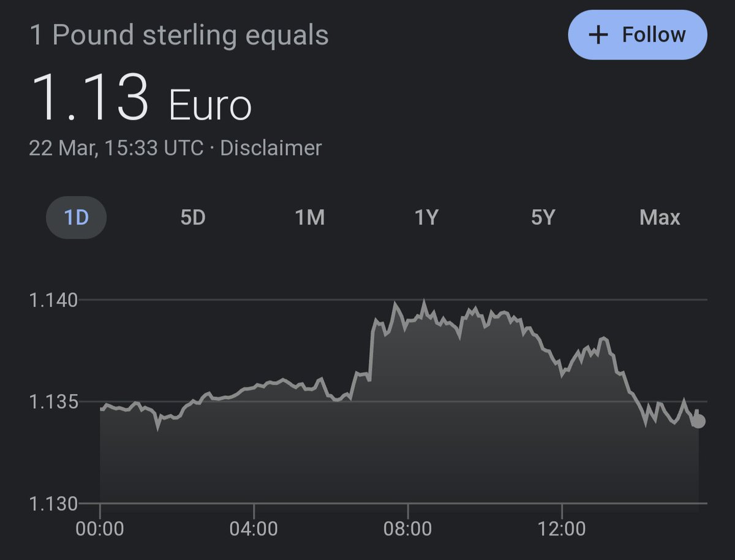This screenshot has height=560, width=735.
Task: Switch chart to 1M range
Action: [310, 218]
